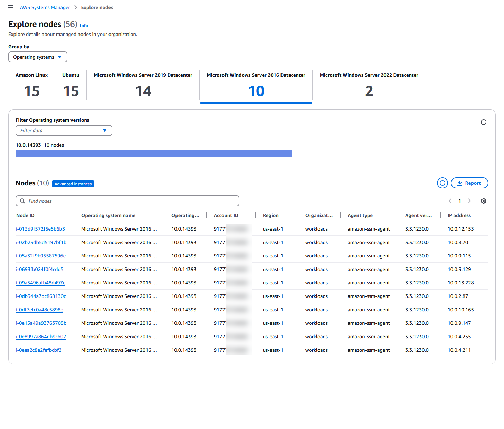This screenshot has width=504, height=429.
Task: Select the Amazon Linux tab
Action: point(31,85)
